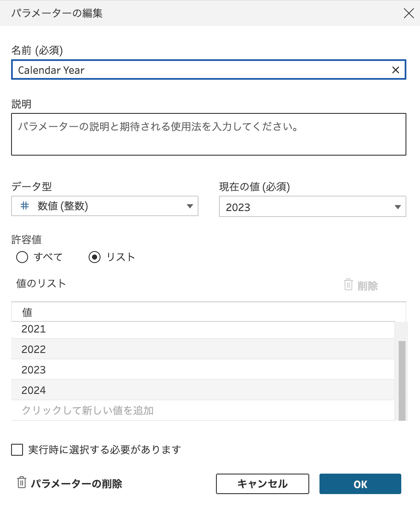Click the value list scrollbar thumb
Screen dimensions: 420x509
coord(402,381)
